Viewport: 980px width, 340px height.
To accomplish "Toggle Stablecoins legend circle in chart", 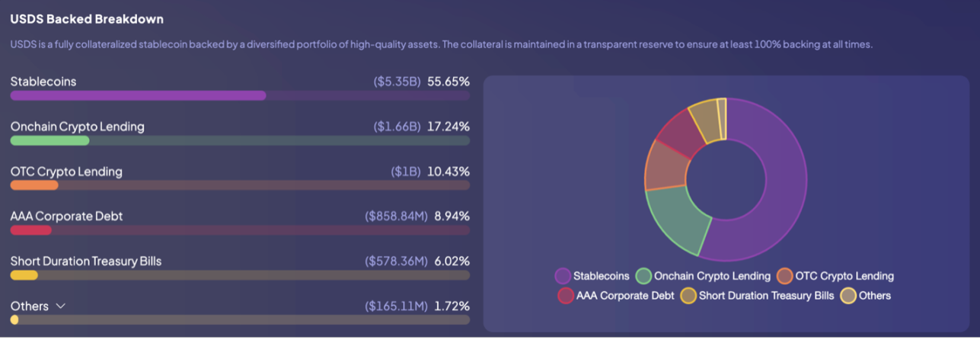I will click(x=563, y=276).
